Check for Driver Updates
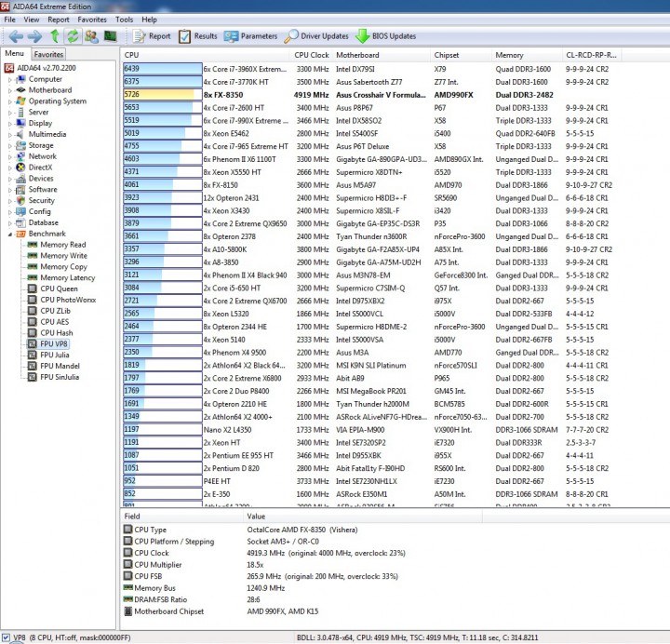 coord(316,36)
